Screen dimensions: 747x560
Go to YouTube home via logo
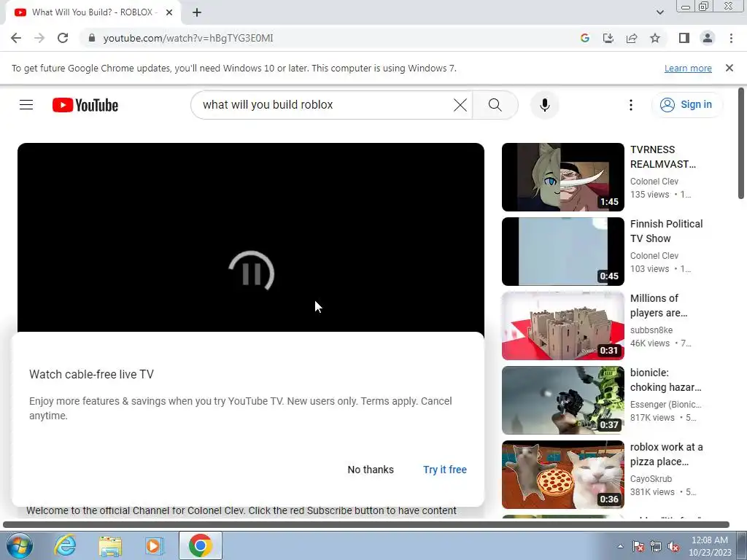[85, 105]
